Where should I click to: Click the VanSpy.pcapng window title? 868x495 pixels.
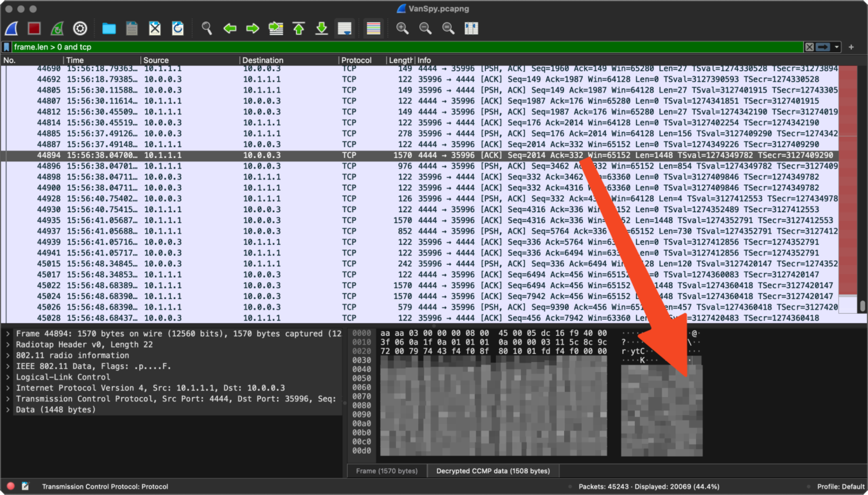[438, 9]
